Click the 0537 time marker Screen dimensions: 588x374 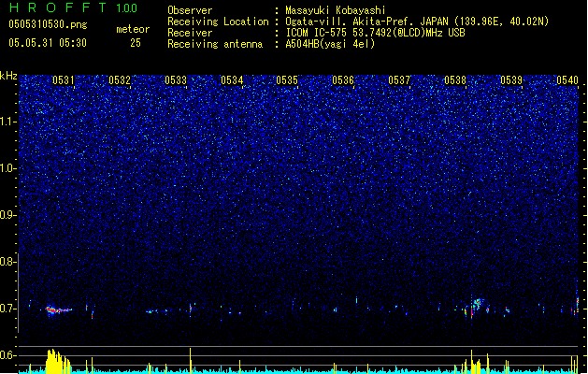point(399,80)
